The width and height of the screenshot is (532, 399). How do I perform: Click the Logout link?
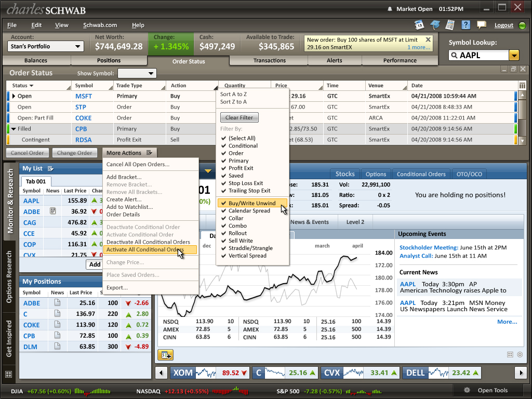503,25
